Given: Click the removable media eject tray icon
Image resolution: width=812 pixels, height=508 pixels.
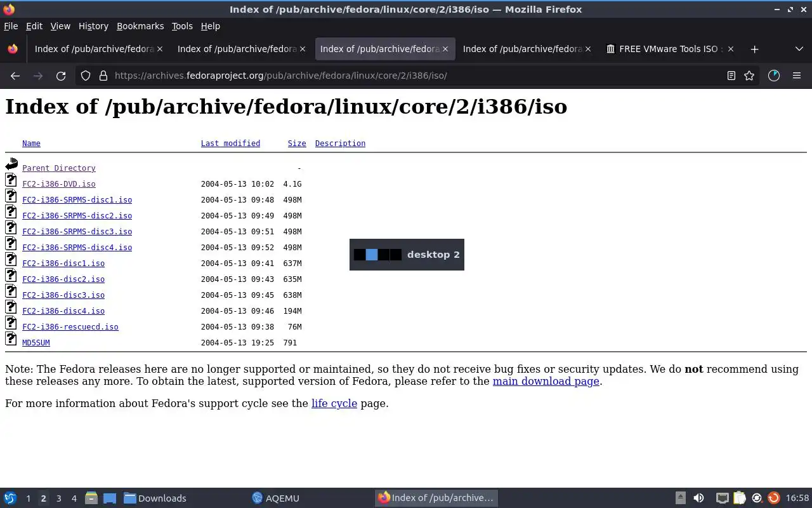Looking at the screenshot, I should 680,498.
